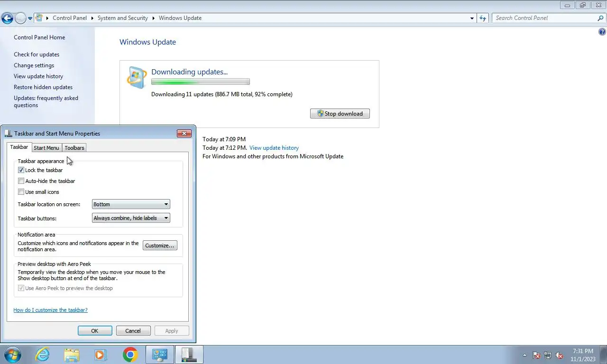Open recent pages dropdown arrow
The width and height of the screenshot is (607, 364).
30,18
